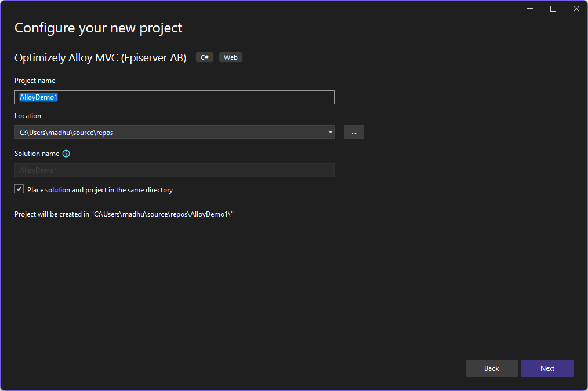Maximize the Configure your new project window
The image size is (588, 391).
click(553, 9)
